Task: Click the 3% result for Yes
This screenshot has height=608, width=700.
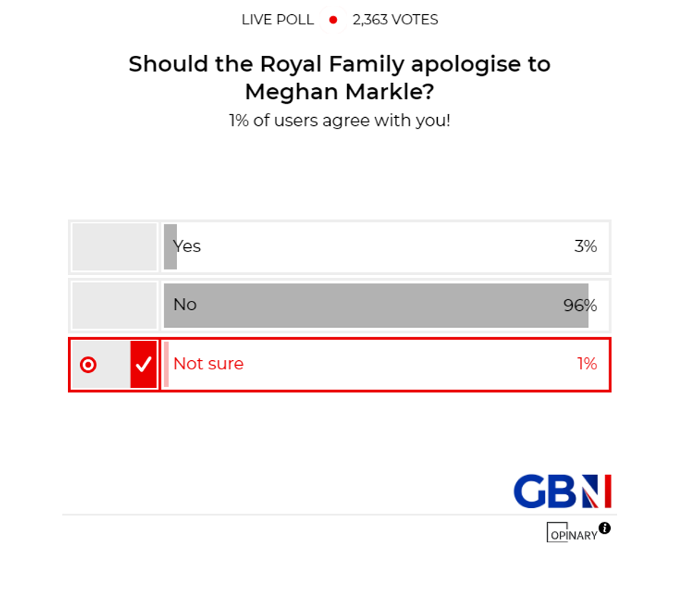Action: (x=586, y=246)
